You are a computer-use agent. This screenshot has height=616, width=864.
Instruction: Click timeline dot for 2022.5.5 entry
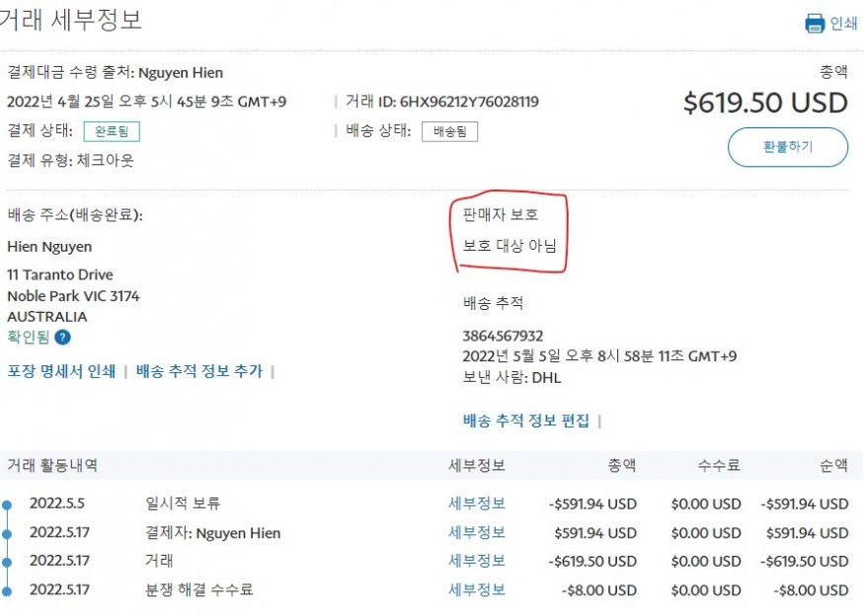7,504
